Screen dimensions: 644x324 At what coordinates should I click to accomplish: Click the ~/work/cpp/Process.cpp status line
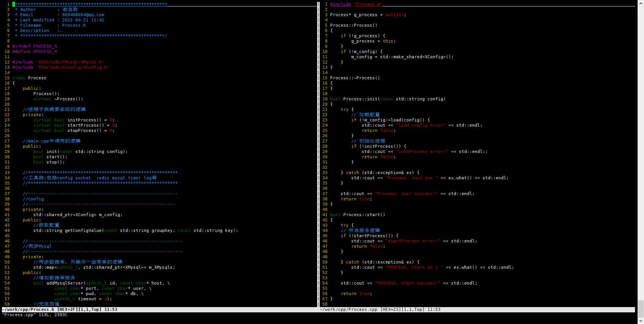coord(477,310)
